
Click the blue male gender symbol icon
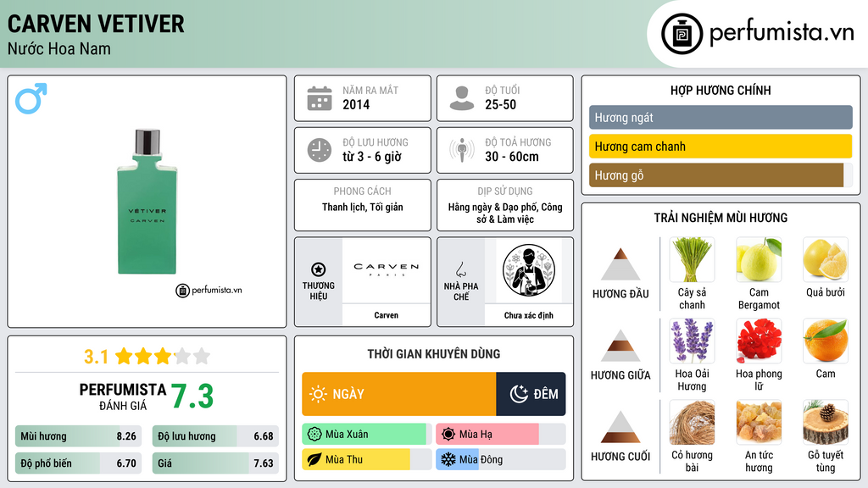[x=31, y=98]
